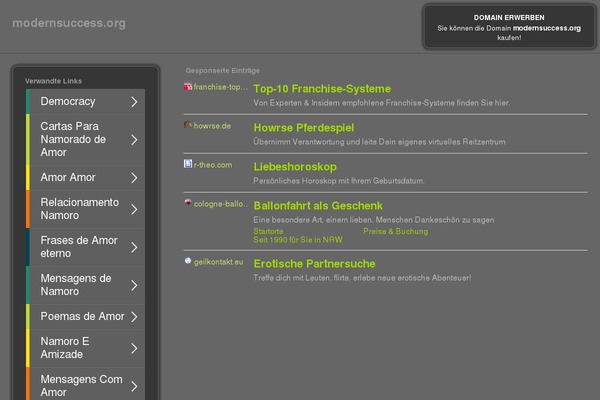The width and height of the screenshot is (600, 400).
Task: Click the Howrse ad description text
Action: click(x=379, y=142)
